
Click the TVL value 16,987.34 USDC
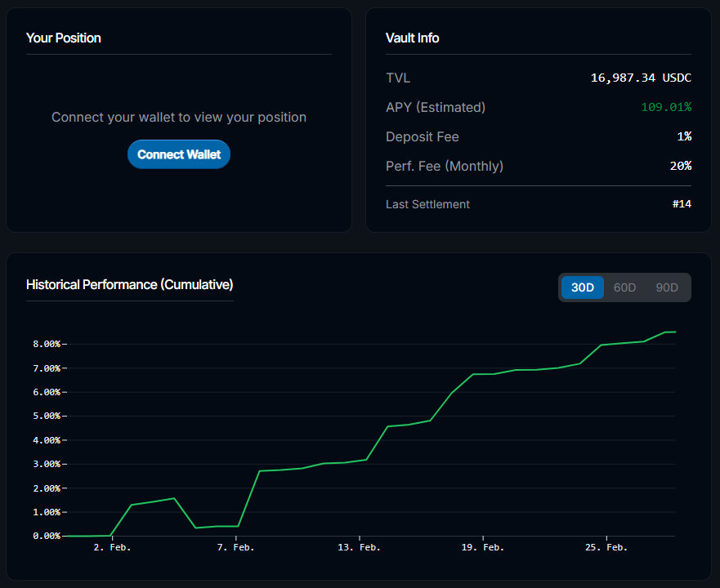click(641, 78)
